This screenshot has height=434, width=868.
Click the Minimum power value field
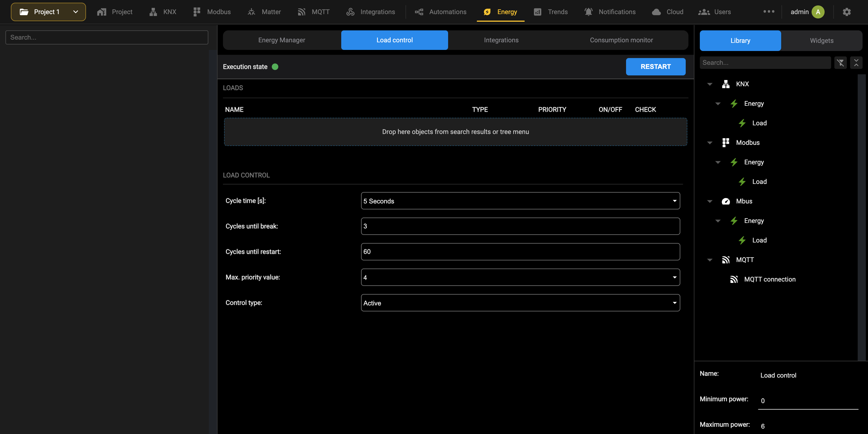pyautogui.click(x=808, y=401)
